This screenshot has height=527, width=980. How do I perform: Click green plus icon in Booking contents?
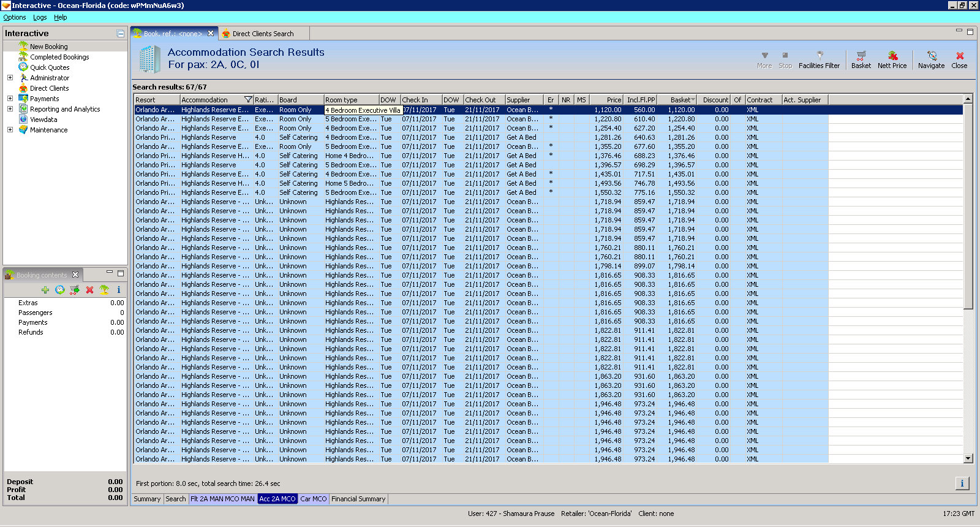tap(45, 290)
